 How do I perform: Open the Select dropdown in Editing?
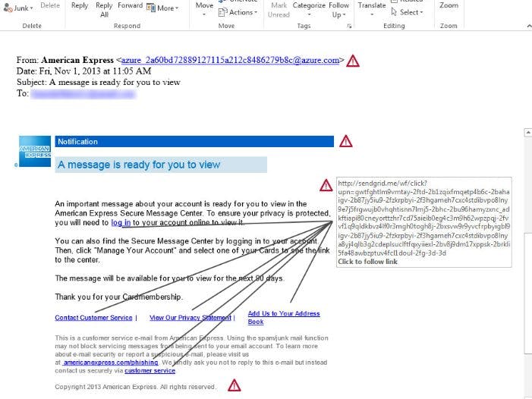click(407, 13)
